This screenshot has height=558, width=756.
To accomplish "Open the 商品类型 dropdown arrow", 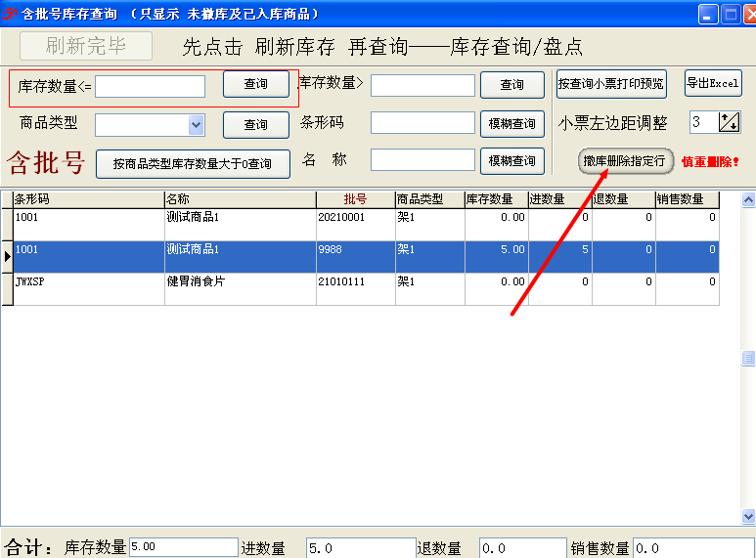I will pos(196,125).
